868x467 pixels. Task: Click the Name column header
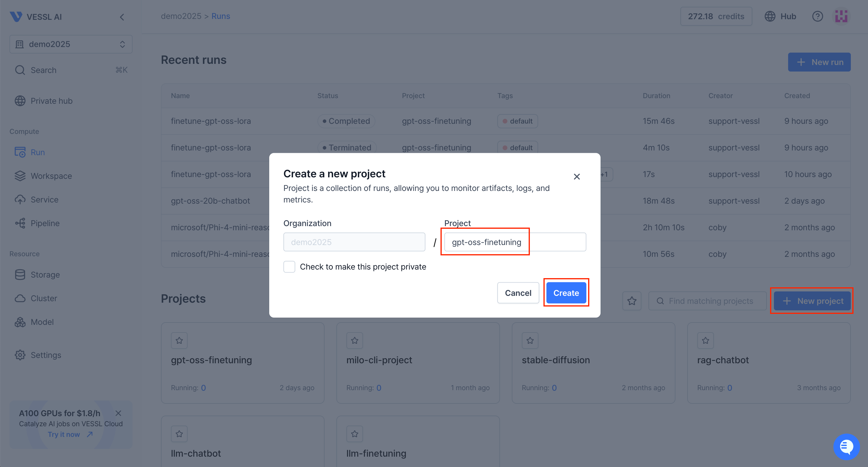tap(180, 96)
